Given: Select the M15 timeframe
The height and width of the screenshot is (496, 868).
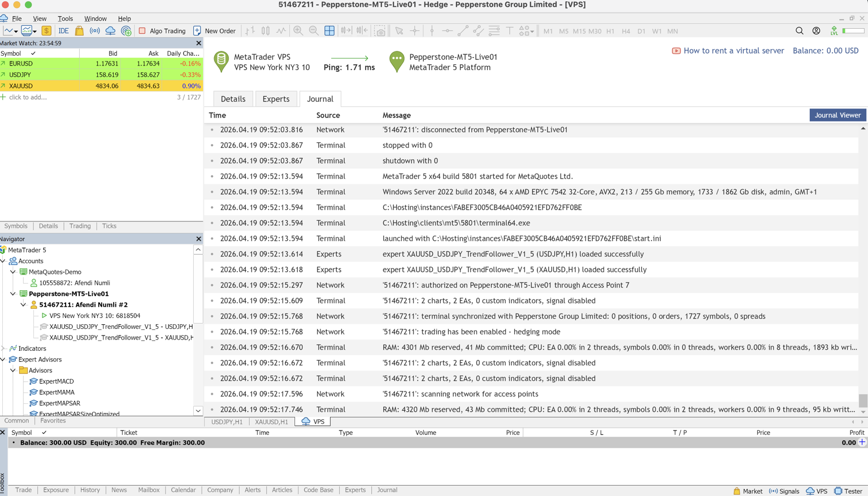Looking at the screenshot, I should [579, 31].
